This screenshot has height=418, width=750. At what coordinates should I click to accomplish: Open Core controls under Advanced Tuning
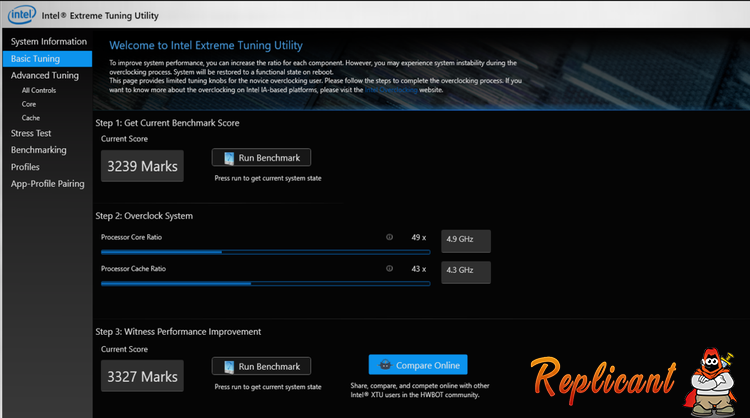pos(29,104)
